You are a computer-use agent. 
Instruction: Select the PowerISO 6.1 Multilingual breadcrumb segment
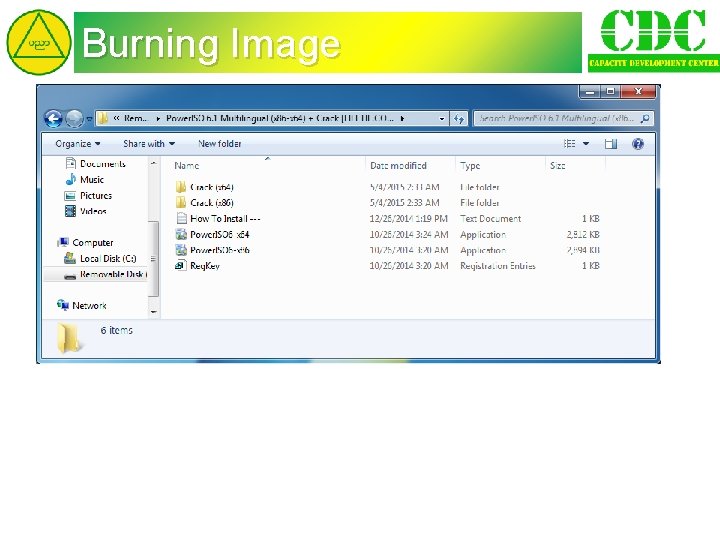pos(280,118)
